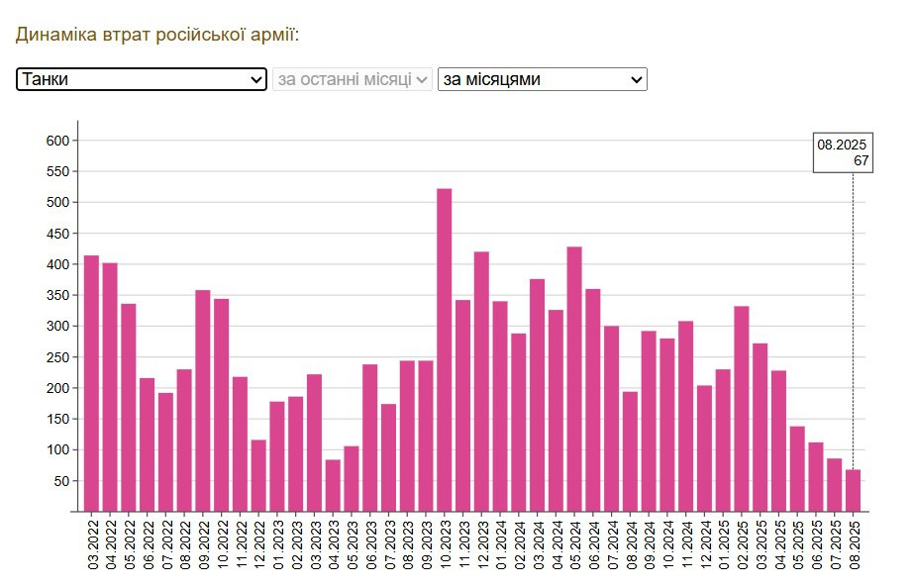Screen dimensions: 912x588
Task: Click the tallest bar for 10.2023
Action: (x=445, y=349)
